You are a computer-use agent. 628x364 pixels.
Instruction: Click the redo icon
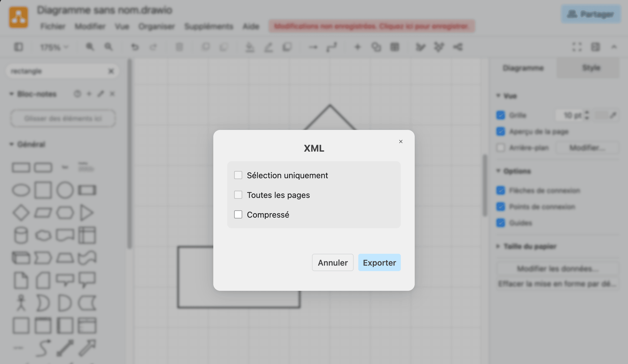click(153, 47)
